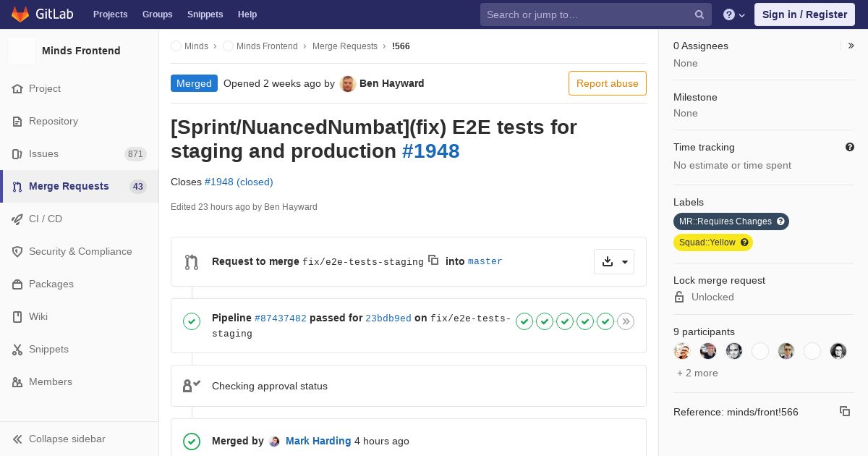Click the pipeline passed status icon
Viewport: 868px width, 456px height.
point(192,321)
